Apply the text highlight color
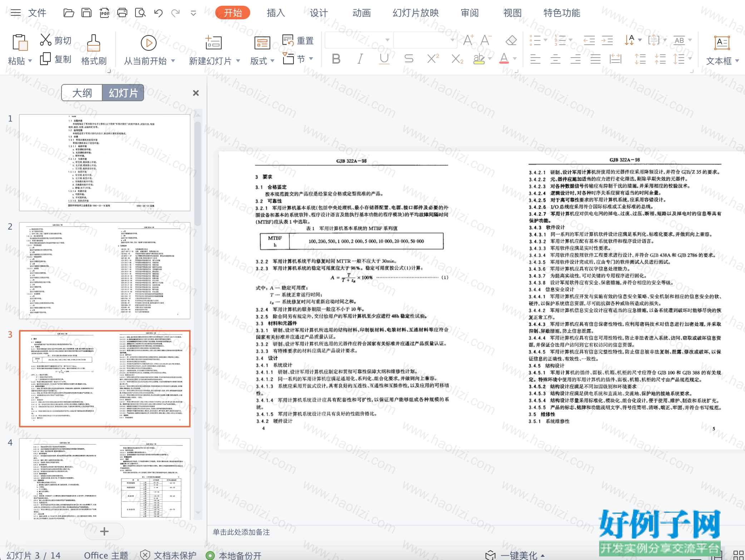The width and height of the screenshot is (745, 560). point(479,59)
